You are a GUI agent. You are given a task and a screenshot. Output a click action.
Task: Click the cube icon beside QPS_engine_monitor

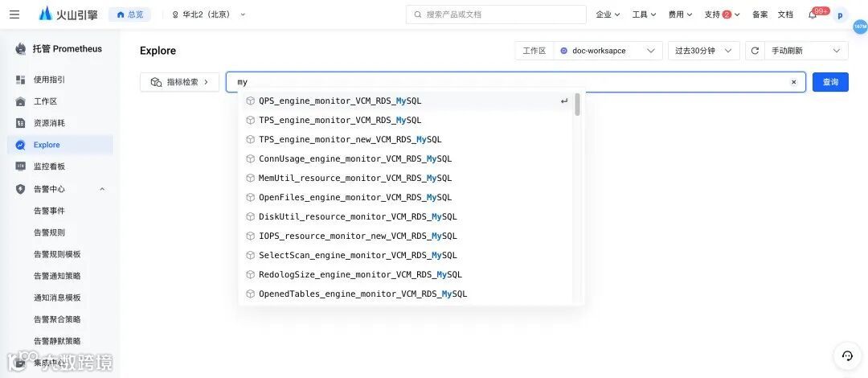click(x=250, y=101)
